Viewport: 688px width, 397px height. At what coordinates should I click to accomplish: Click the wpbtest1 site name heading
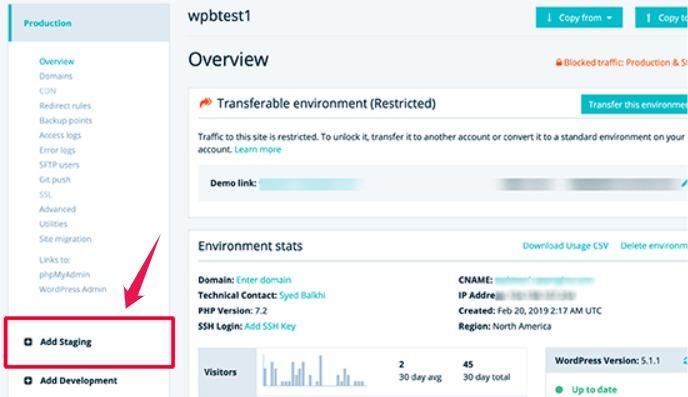219,16
